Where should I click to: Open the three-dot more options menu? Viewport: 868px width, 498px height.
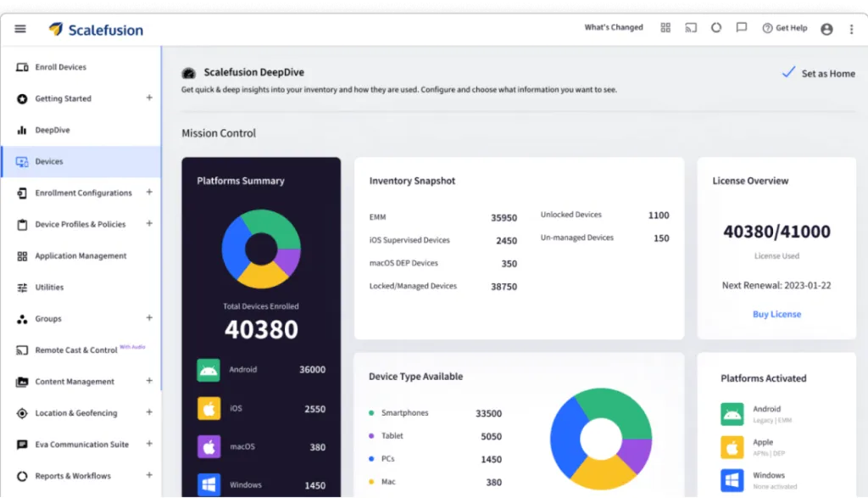[x=851, y=29]
